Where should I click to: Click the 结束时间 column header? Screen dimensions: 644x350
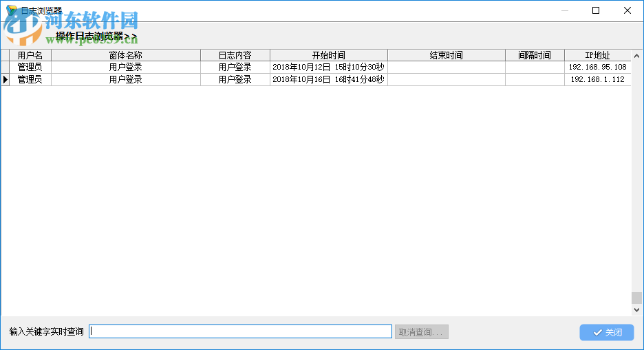point(447,55)
